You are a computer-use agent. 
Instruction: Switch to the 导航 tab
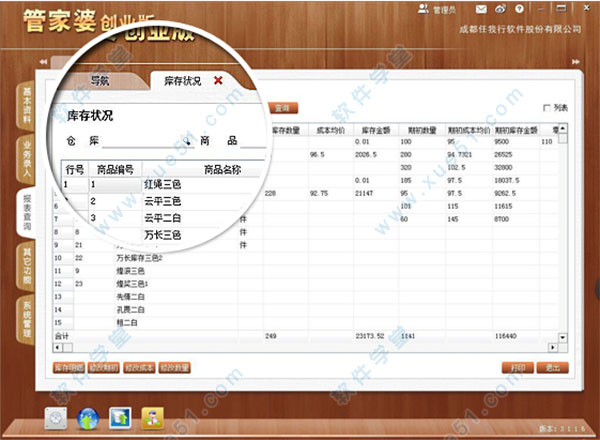100,80
